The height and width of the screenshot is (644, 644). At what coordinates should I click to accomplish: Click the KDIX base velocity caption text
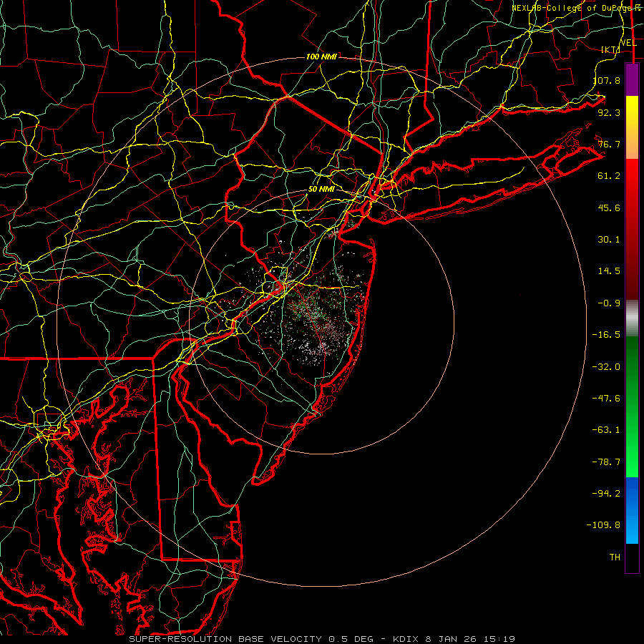pos(322,639)
